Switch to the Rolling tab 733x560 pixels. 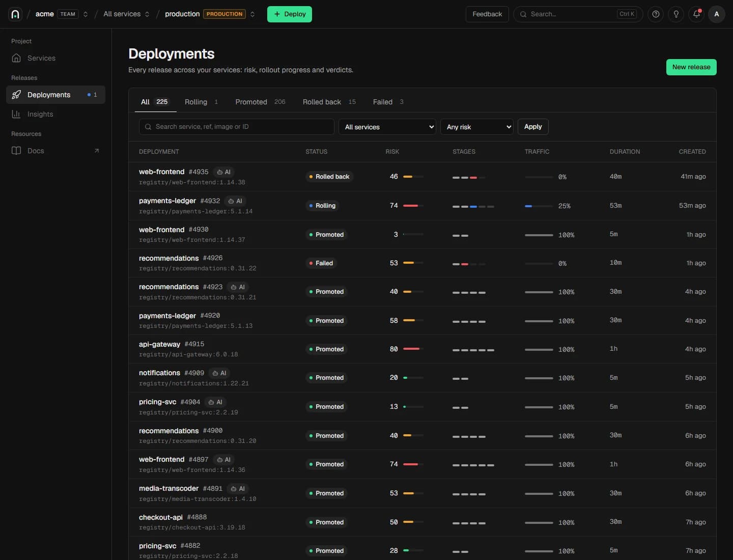tap(201, 102)
